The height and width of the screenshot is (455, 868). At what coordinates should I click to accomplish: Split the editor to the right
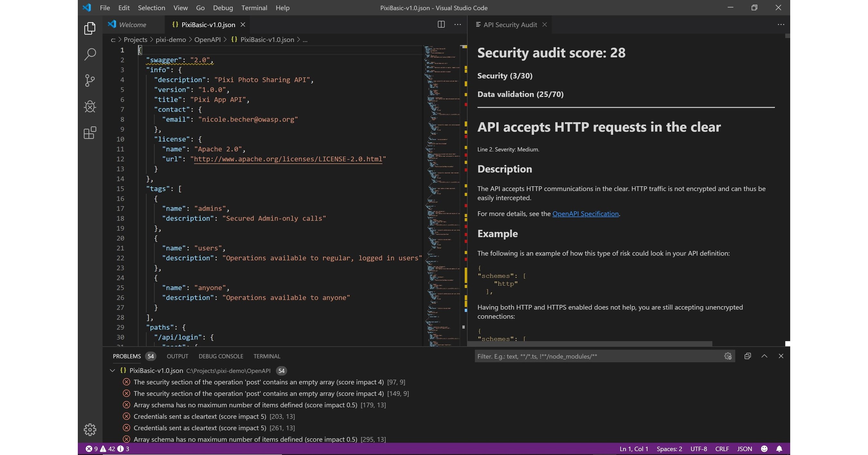click(441, 24)
